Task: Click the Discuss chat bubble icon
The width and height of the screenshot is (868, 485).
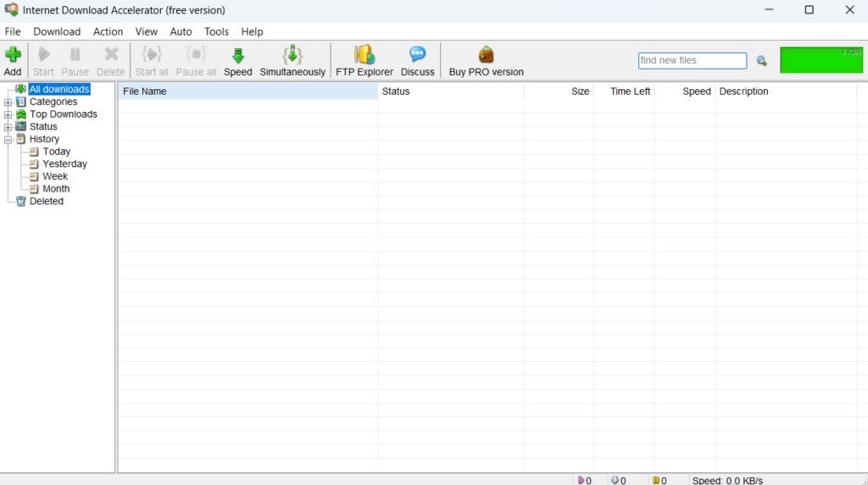Action: [417, 56]
